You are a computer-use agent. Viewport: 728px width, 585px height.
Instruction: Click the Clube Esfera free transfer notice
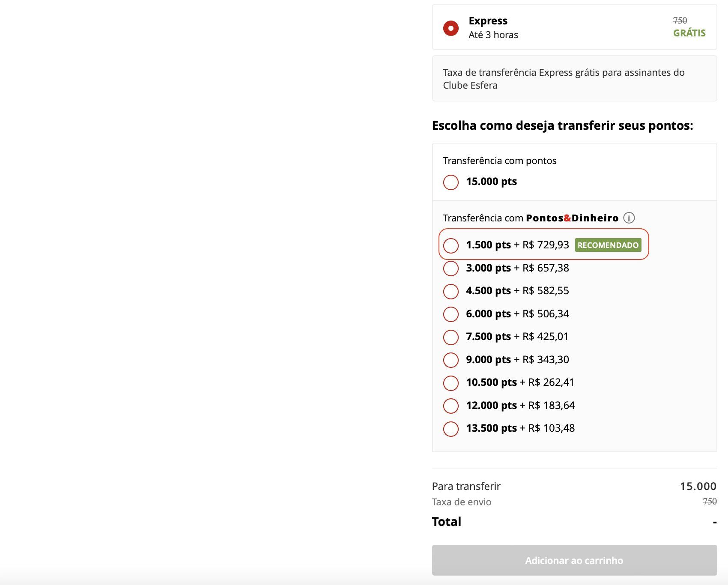click(574, 78)
